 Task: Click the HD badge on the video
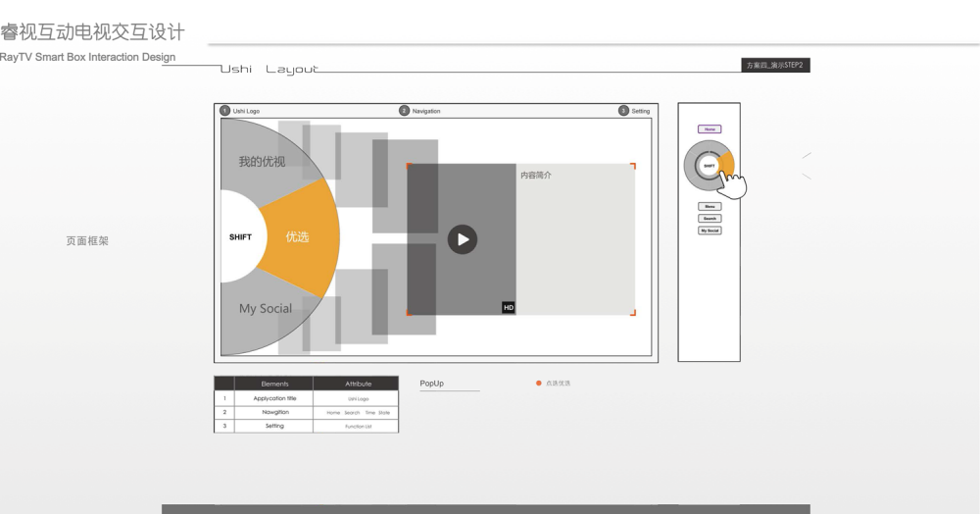click(x=509, y=308)
